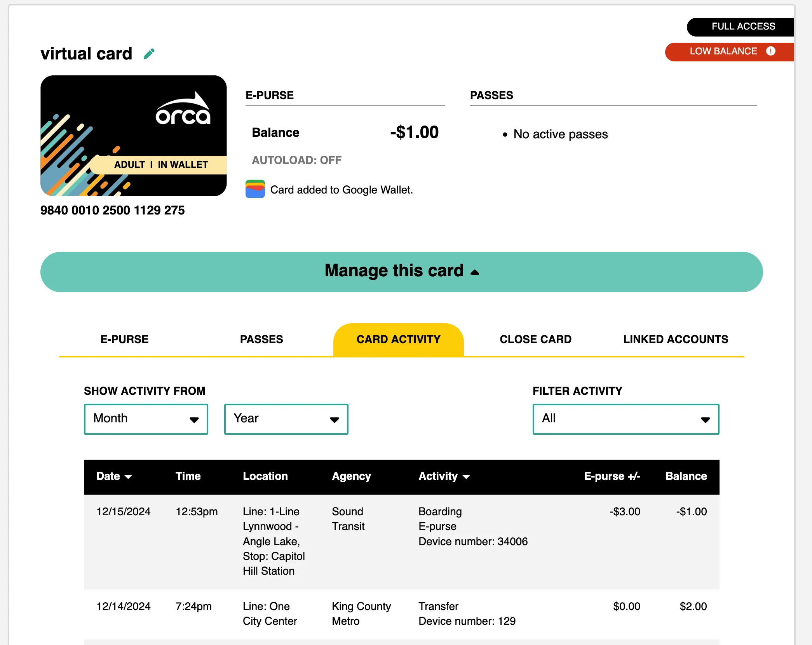Click the E-purse +/- column header
Screen dimensions: 812x645
point(612,476)
